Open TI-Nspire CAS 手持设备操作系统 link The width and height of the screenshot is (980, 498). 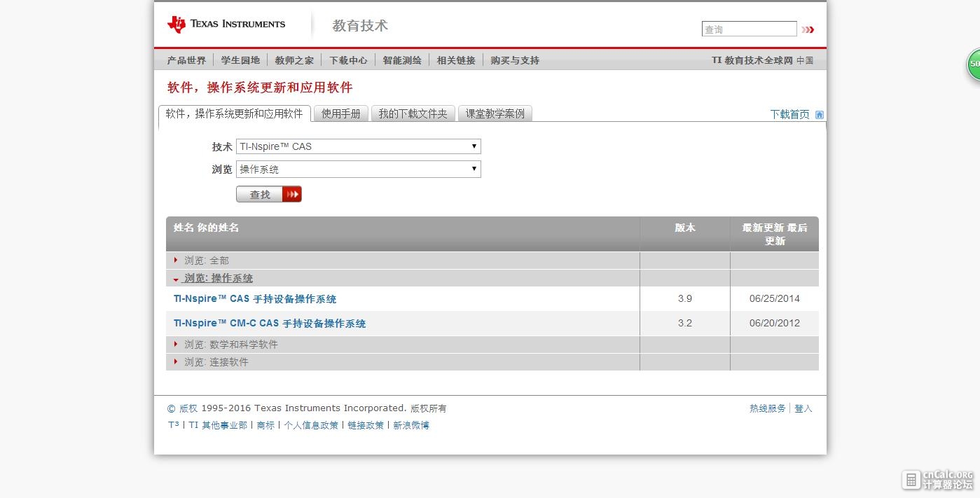(x=255, y=299)
